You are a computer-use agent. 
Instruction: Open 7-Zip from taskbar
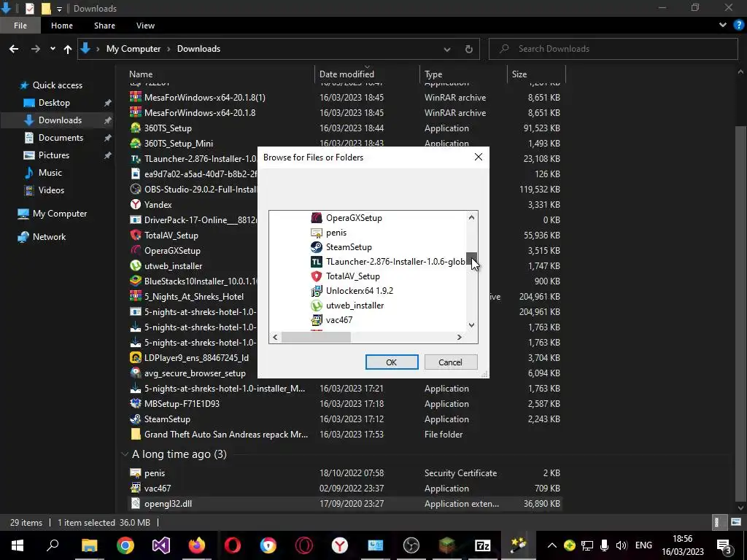coord(483,545)
